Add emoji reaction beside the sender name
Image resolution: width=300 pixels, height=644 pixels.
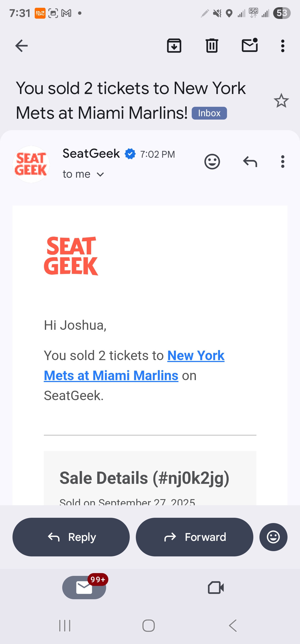tap(212, 162)
